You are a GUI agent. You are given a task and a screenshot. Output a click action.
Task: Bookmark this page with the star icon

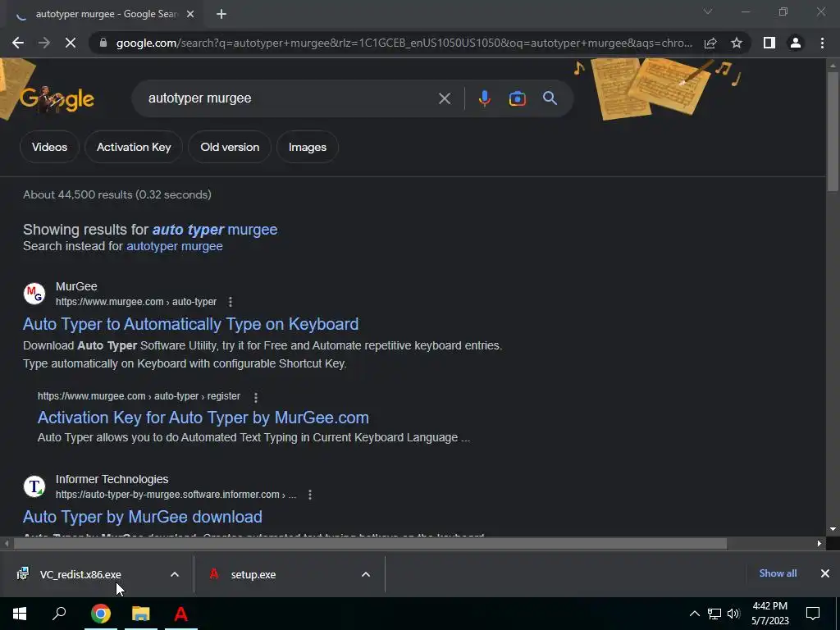(x=737, y=43)
